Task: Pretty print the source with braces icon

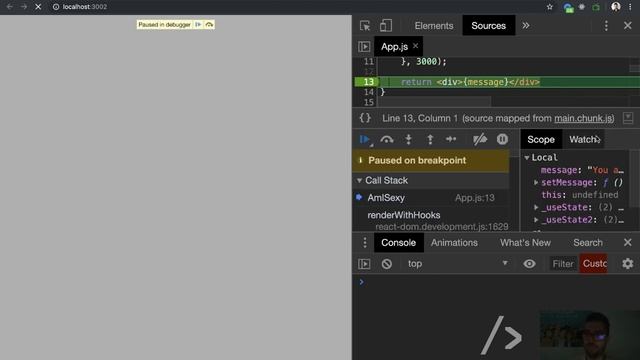Action: click(x=365, y=118)
